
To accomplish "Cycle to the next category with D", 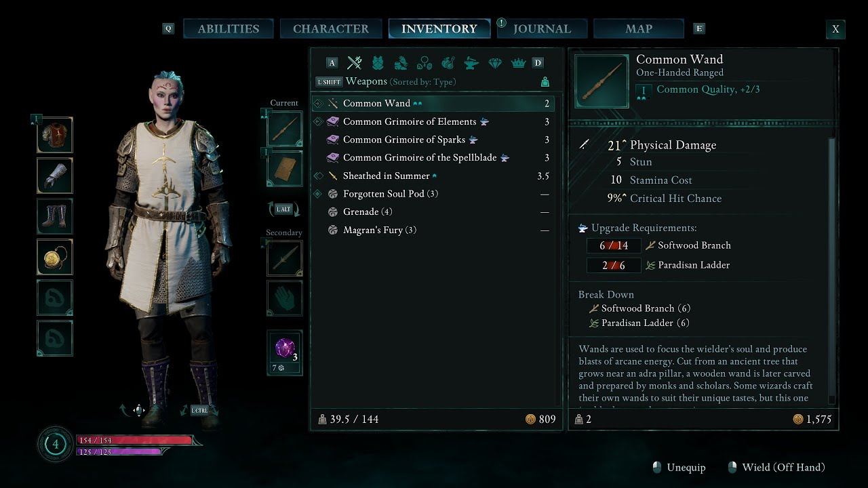I will pyautogui.click(x=538, y=63).
